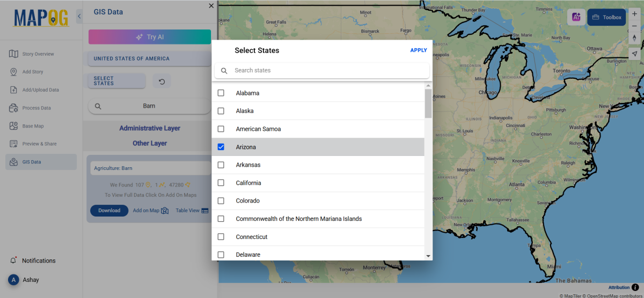Click the Search states input field
Viewport: 644px width, 298px height.
pyautogui.click(x=322, y=70)
